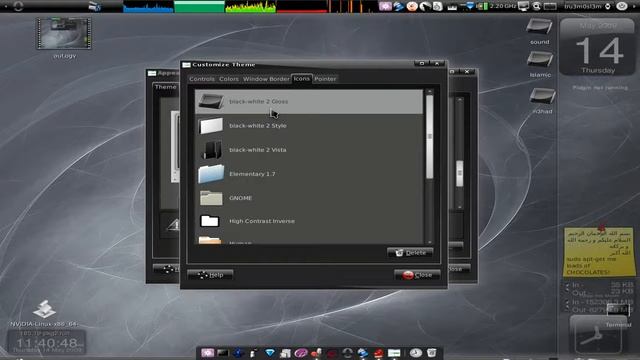Switch to the Controls tab

click(x=202, y=79)
